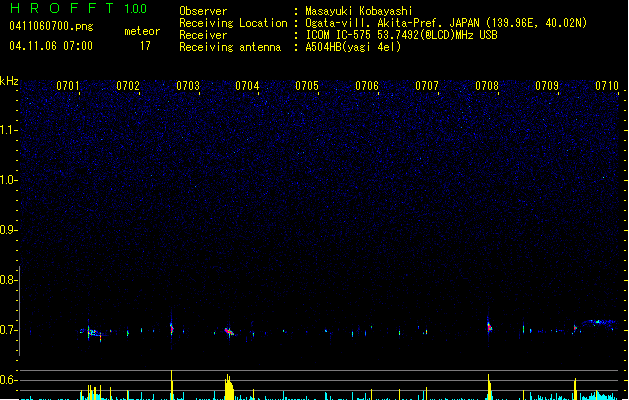Screen dimensions: 629x400
Task: Select the meteor count value 17
Action: [x=145, y=46]
